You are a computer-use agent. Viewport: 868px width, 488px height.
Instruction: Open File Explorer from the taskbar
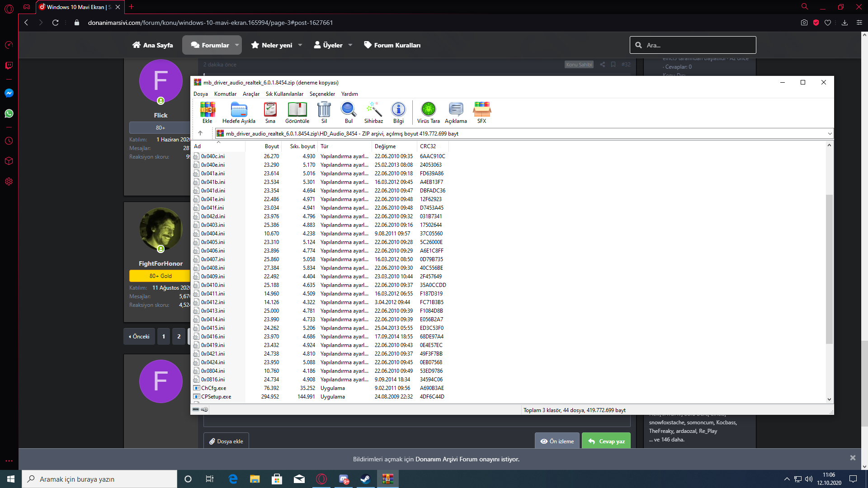pyautogui.click(x=255, y=479)
